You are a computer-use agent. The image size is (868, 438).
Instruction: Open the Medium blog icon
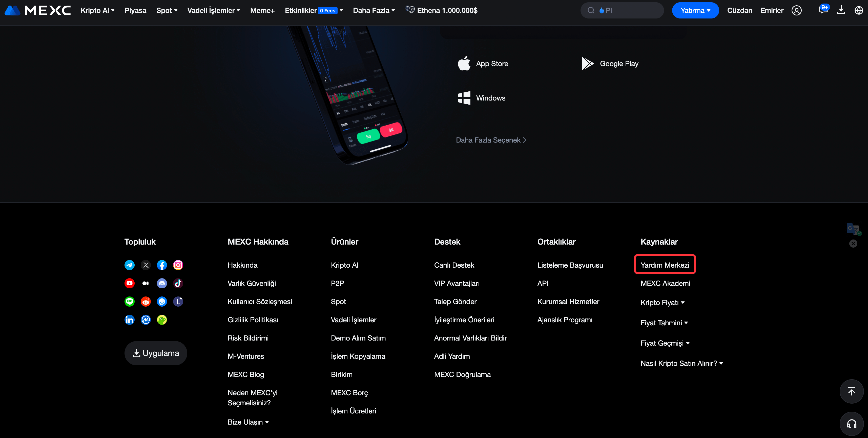(146, 283)
